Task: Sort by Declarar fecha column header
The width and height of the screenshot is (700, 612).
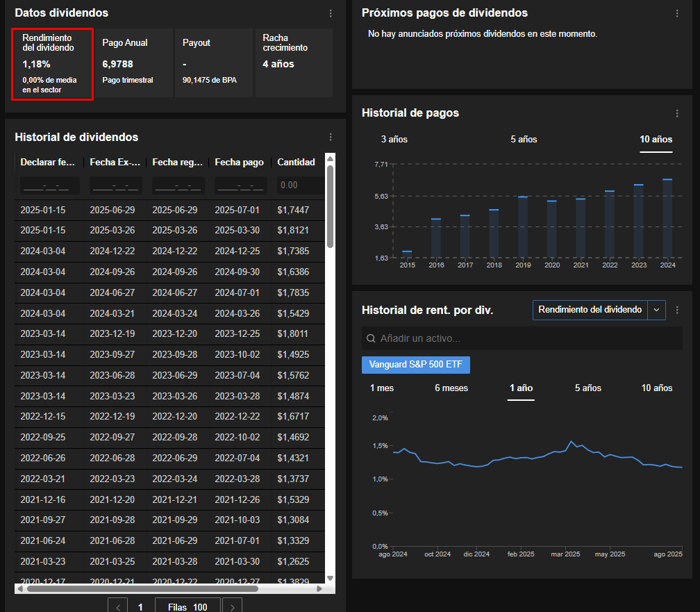Action: click(x=48, y=162)
